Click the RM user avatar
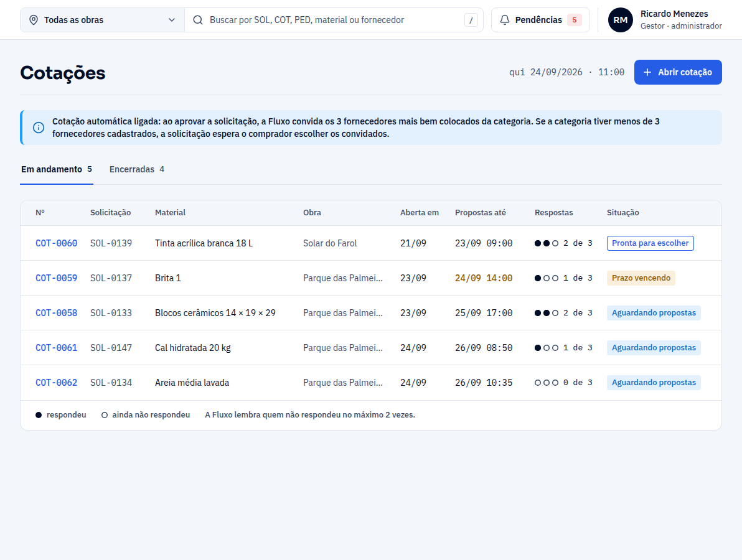Screen dimensions: 742x560 tap(621, 20)
